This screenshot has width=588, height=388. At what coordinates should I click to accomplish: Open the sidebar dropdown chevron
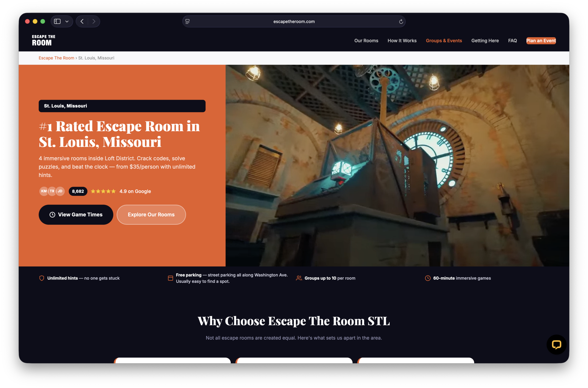(x=67, y=22)
